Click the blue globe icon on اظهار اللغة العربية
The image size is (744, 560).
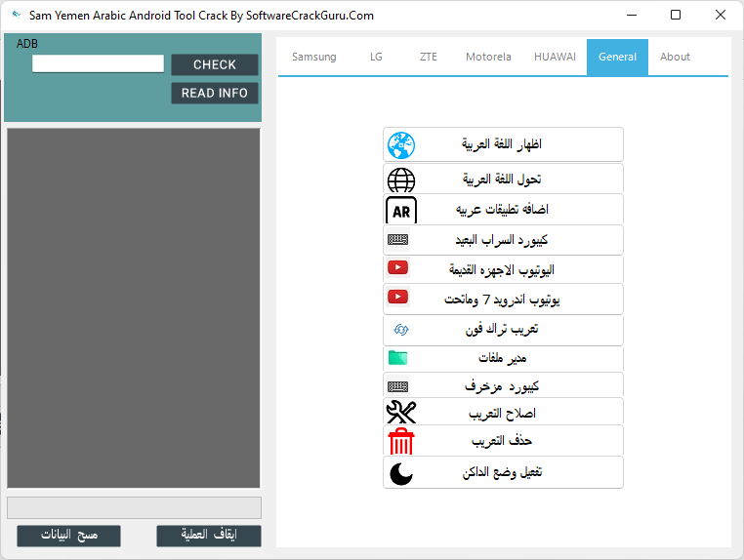(x=401, y=145)
